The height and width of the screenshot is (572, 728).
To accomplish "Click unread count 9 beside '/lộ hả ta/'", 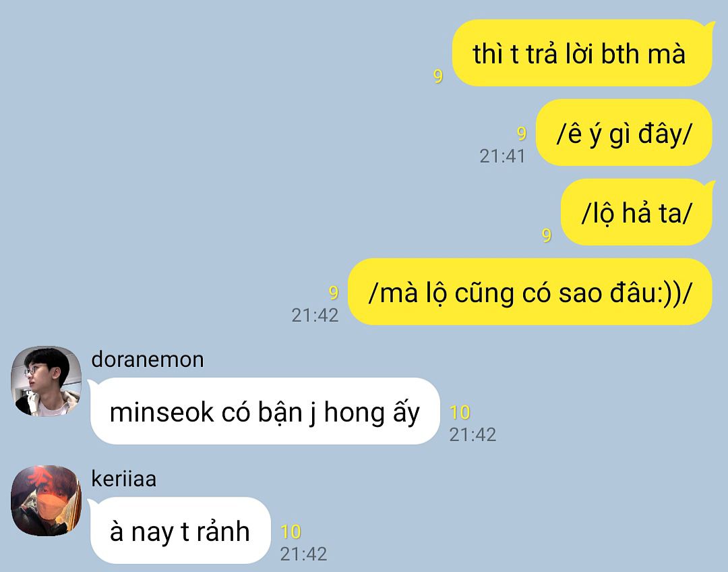I will [x=547, y=235].
